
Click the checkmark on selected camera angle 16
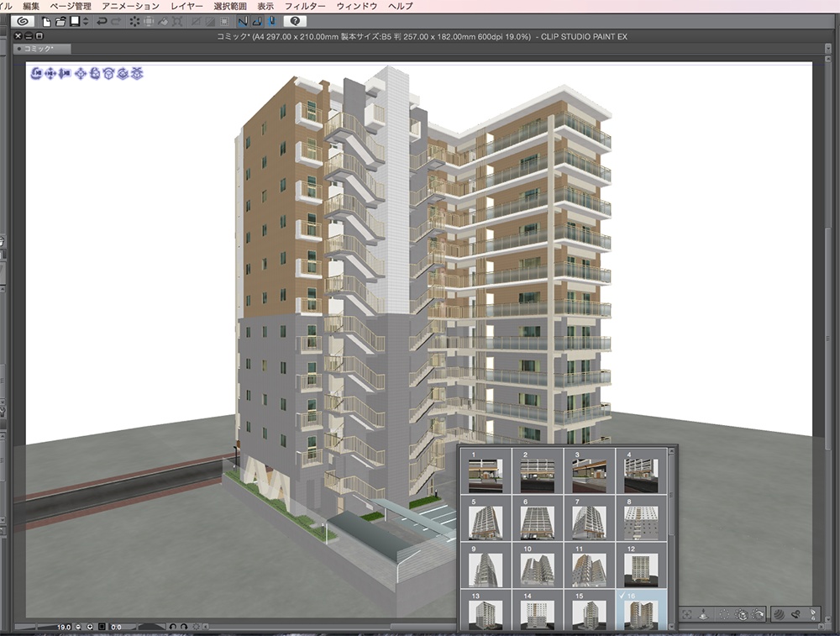[x=622, y=596]
